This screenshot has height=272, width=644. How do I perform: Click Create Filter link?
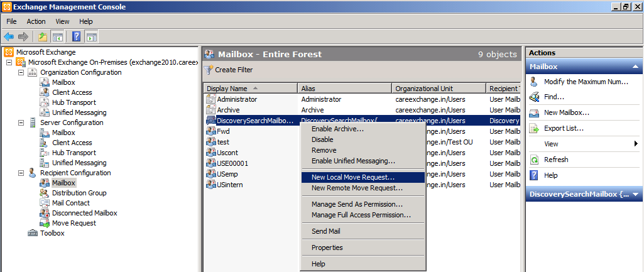click(x=234, y=70)
